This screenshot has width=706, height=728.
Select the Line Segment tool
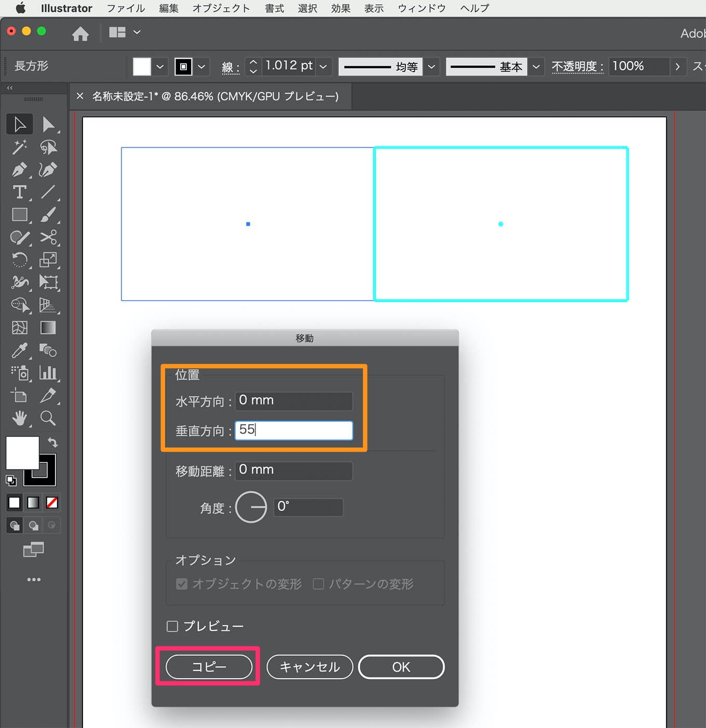tap(48, 192)
